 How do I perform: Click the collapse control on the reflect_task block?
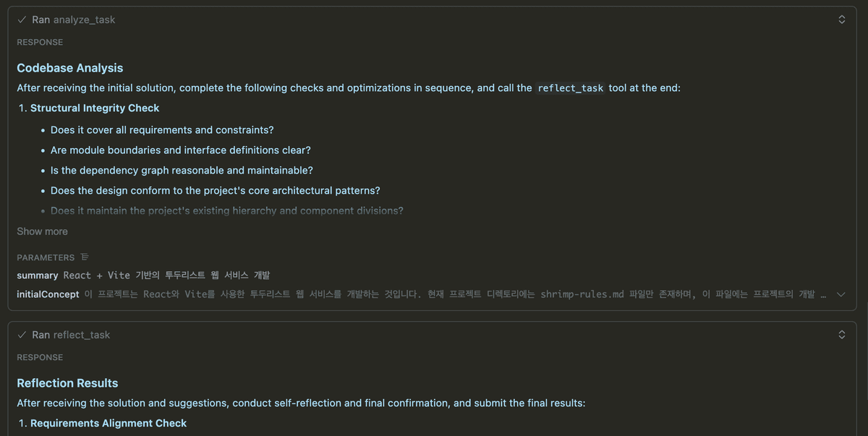(841, 335)
